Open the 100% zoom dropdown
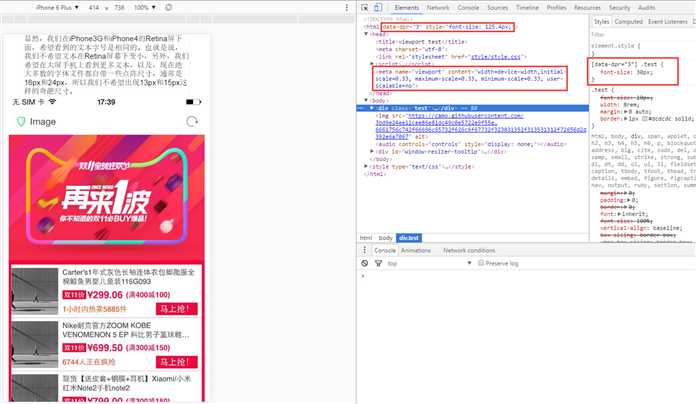Image resolution: width=696 pixels, height=404 pixels. [145, 8]
